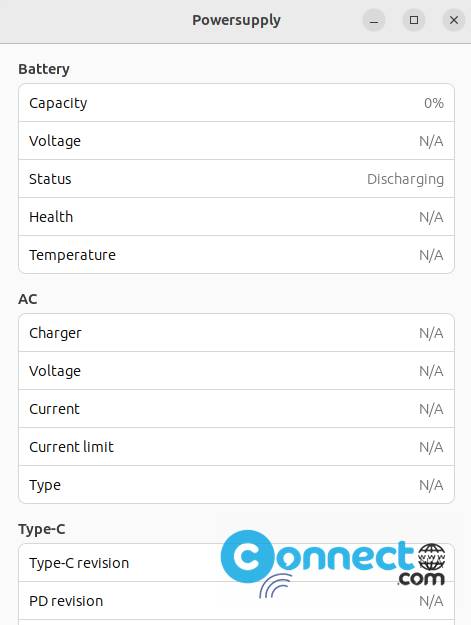Select the battery Capacity row
The height and width of the screenshot is (625, 471).
click(236, 103)
